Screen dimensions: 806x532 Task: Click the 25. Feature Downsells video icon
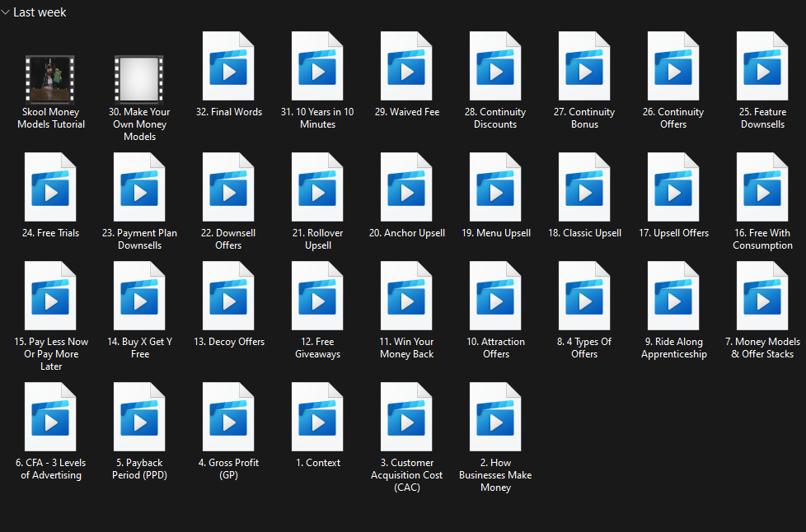762,67
